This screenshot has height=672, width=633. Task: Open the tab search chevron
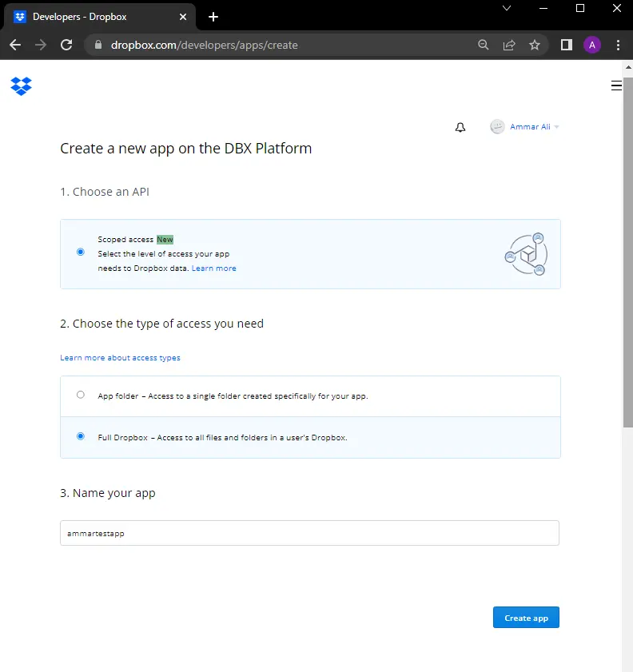(507, 8)
